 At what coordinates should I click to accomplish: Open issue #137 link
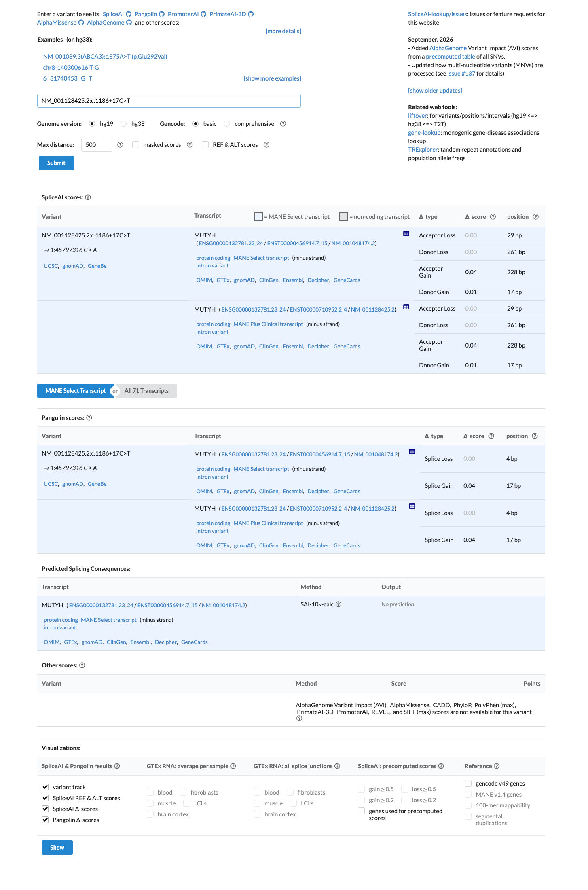pyautogui.click(x=461, y=74)
